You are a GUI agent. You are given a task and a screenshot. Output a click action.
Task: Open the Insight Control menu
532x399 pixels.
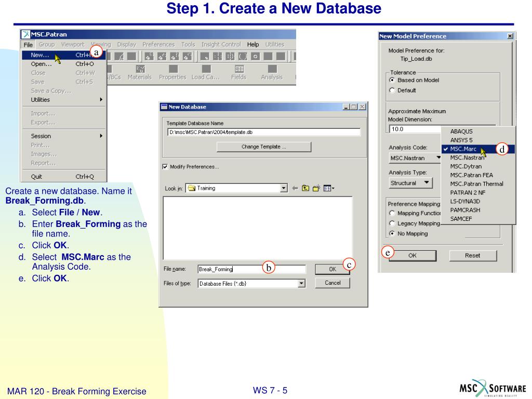[221, 45]
